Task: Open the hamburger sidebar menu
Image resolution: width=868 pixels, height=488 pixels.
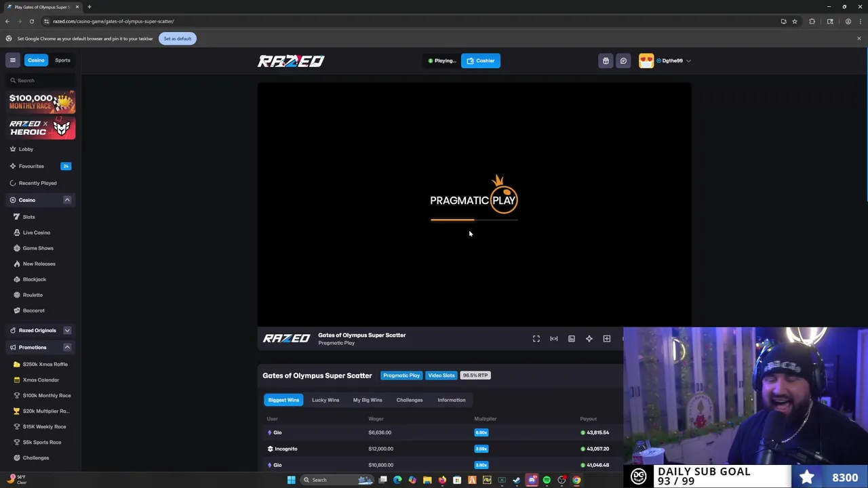Action: (12, 60)
